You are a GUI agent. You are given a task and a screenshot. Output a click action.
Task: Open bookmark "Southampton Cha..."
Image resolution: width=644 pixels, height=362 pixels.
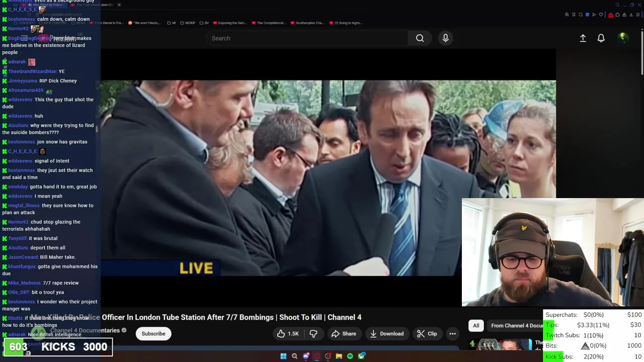[307, 23]
